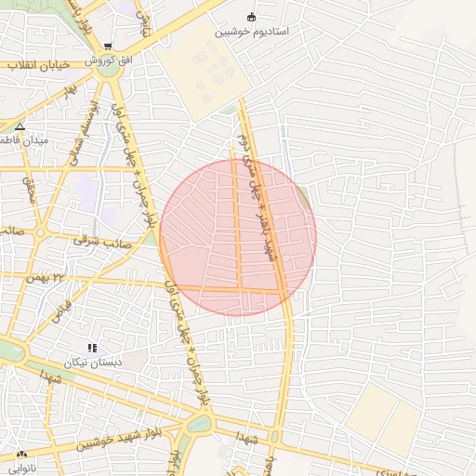Select the shopping cart icon for افق کوروش
Viewport: 476px width, 476px height.
click(108, 46)
